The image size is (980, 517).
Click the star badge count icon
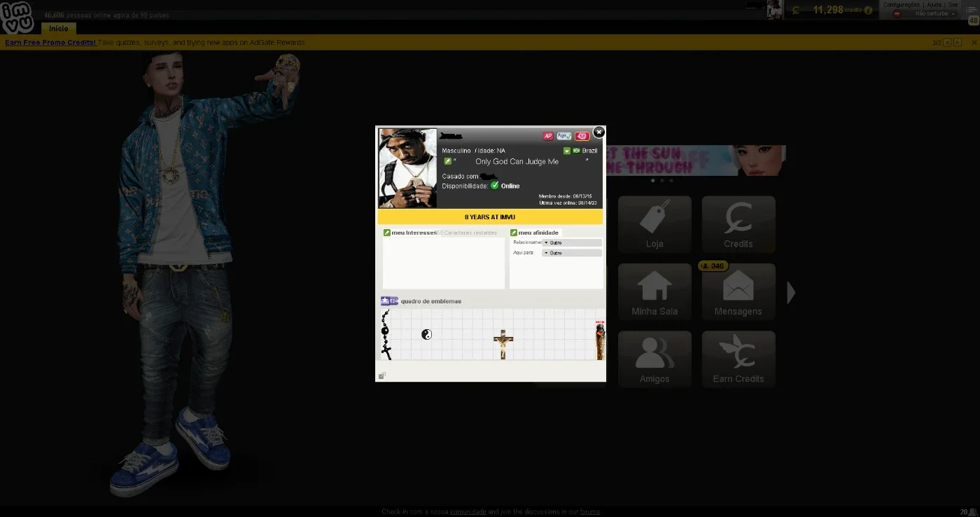click(x=389, y=301)
